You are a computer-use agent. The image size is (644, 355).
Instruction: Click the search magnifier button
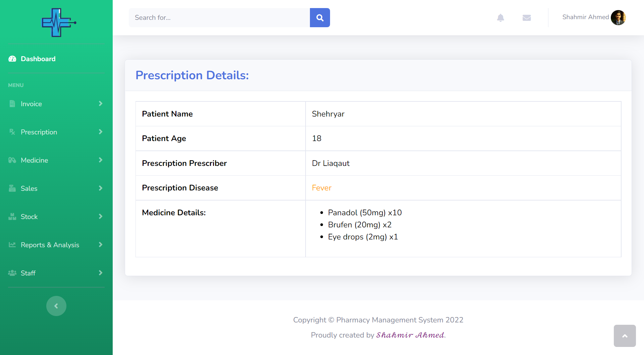[x=320, y=18]
